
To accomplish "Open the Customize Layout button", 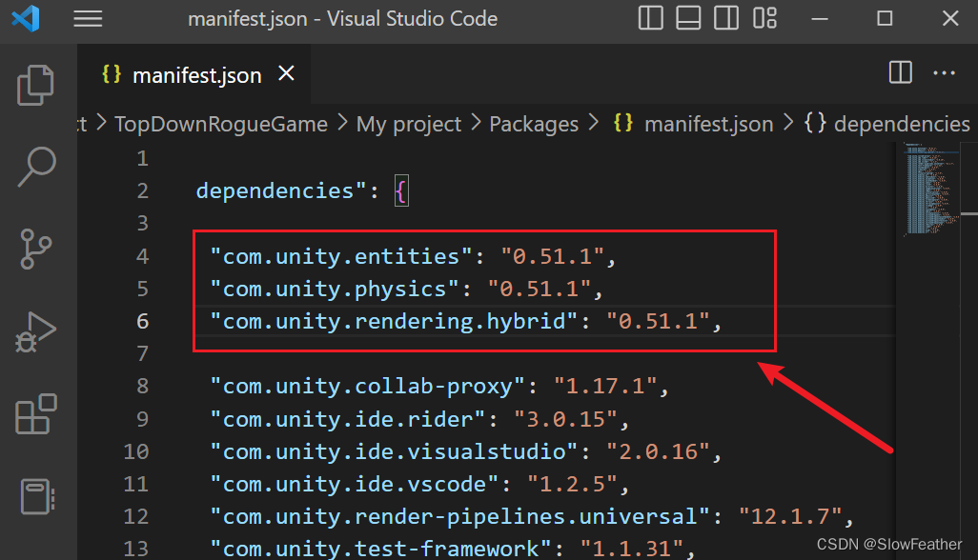I will tap(764, 18).
